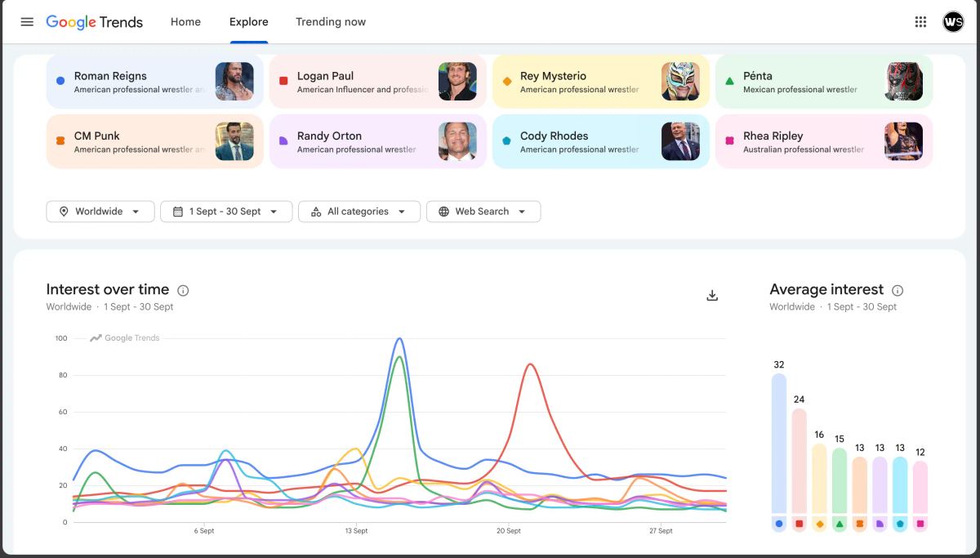Select the Rhea Ripley term card
This screenshot has height=558, width=980.
[x=824, y=141]
